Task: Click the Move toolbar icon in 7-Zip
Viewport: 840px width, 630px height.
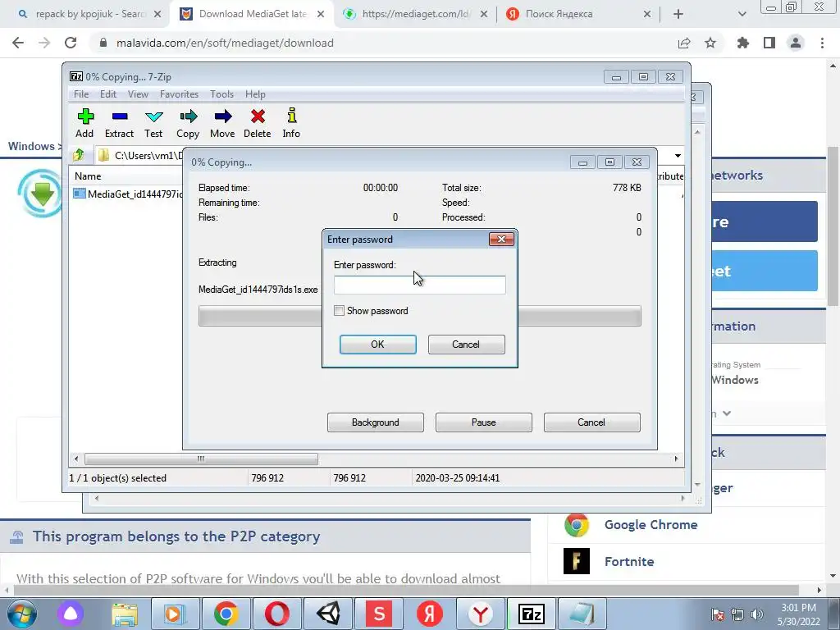Action: click(x=222, y=123)
